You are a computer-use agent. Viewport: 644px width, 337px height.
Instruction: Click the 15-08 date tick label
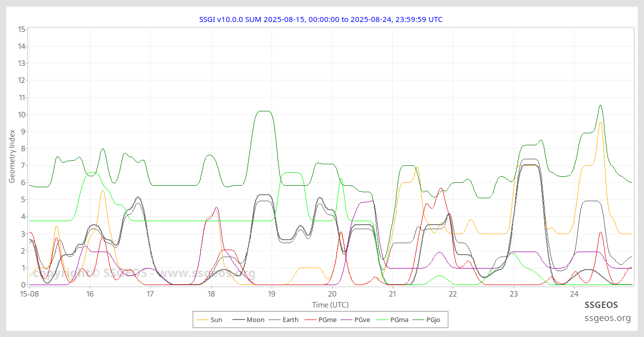click(x=29, y=294)
